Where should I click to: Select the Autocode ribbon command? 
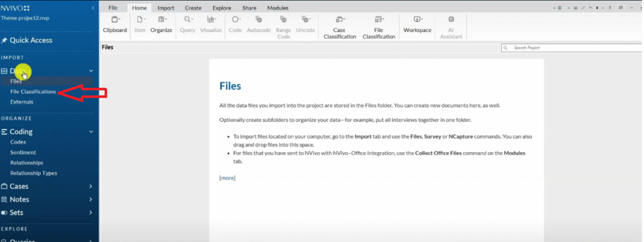click(x=258, y=25)
